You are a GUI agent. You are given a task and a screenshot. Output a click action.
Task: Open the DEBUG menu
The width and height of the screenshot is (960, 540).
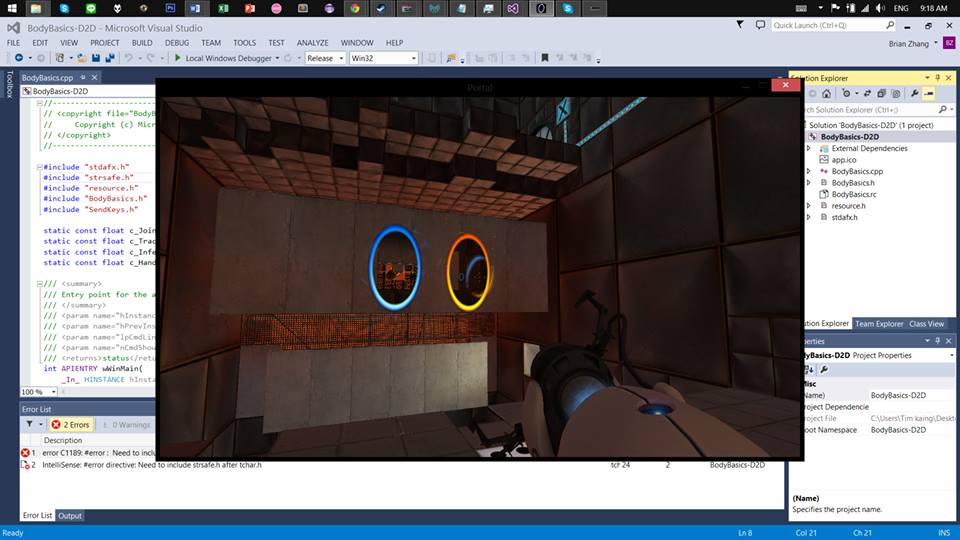tap(177, 43)
